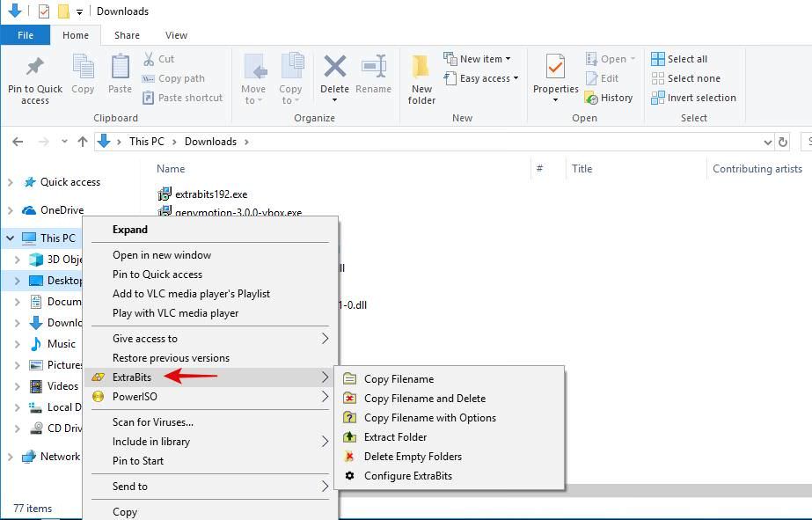Image resolution: width=812 pixels, height=520 pixels.
Task: Click Expand in the context menu
Action: (x=210, y=230)
